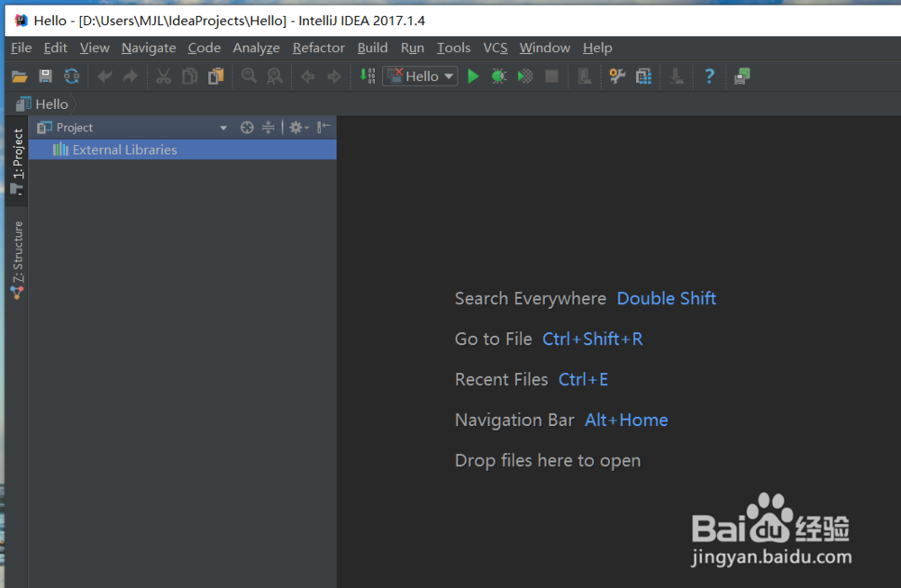901x588 pixels.
Task: Click the Forward navigation arrow
Action: click(x=334, y=77)
